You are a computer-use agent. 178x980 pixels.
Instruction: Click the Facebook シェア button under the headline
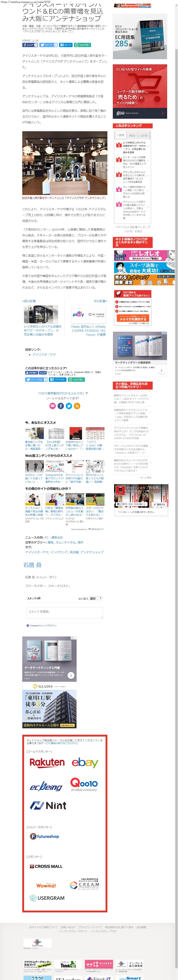coord(30,45)
